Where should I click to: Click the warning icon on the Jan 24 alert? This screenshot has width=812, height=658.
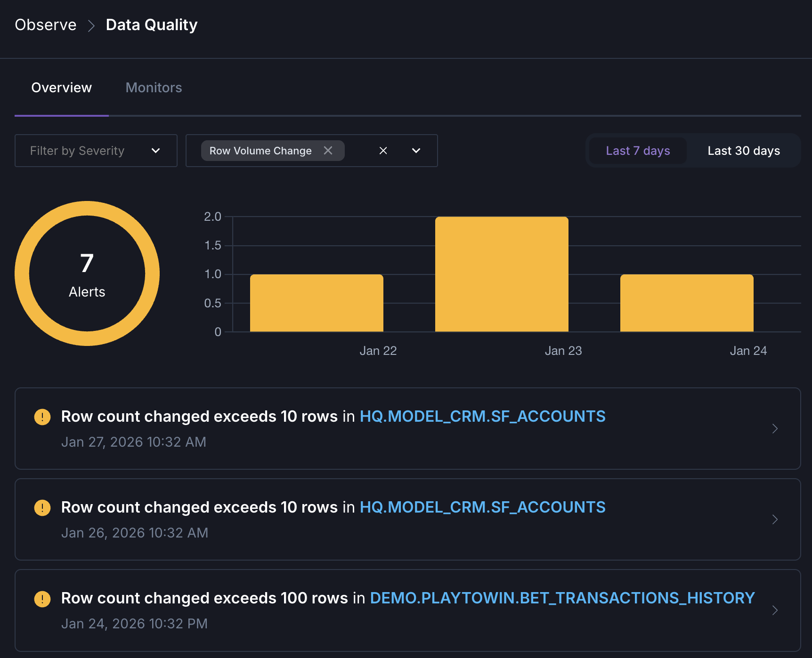43,599
